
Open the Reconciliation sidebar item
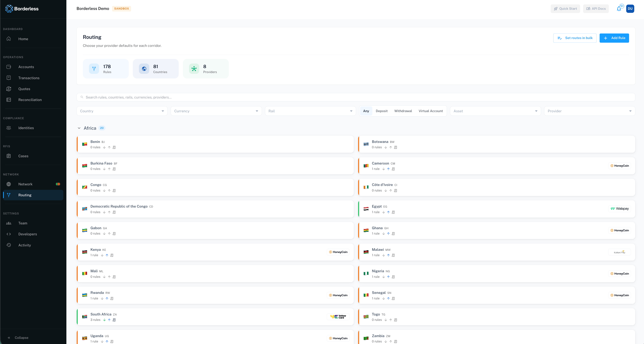point(33,100)
